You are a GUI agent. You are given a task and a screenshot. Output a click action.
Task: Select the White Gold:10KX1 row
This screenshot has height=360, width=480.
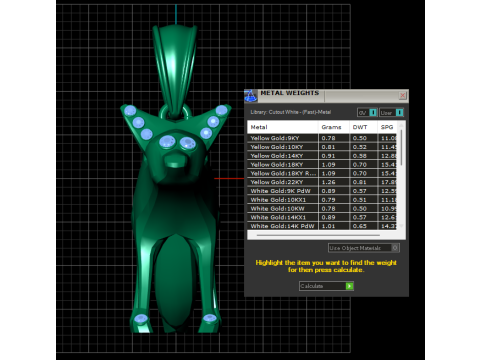pyautogui.click(x=322, y=200)
